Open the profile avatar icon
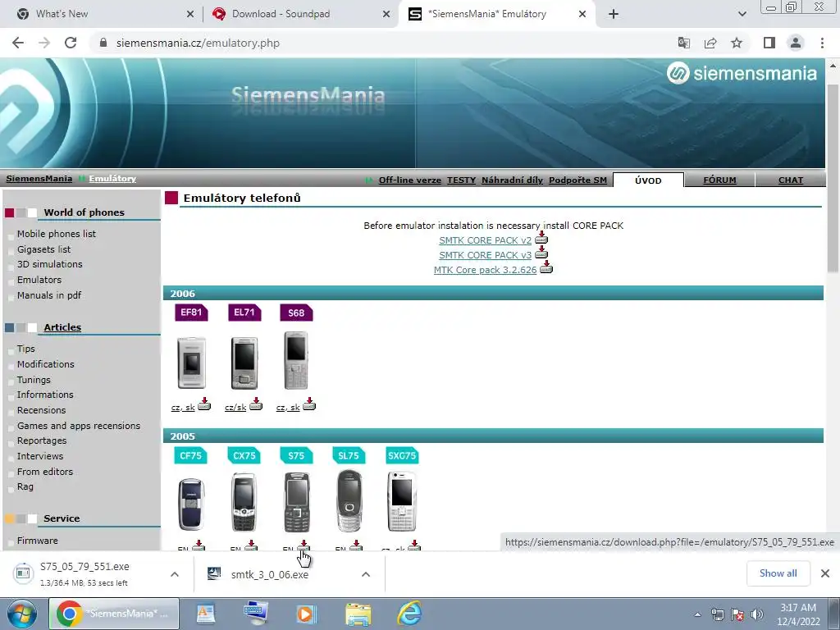 [796, 43]
